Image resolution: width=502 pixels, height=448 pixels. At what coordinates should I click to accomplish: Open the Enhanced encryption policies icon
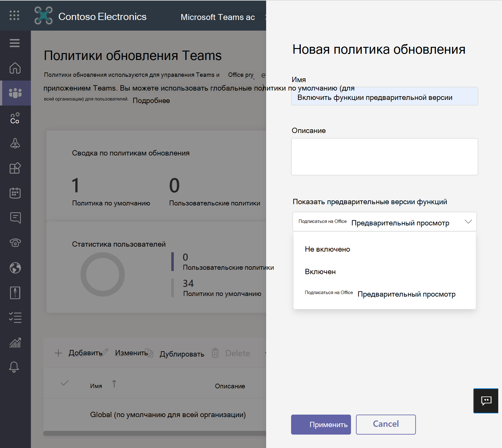[15, 293]
